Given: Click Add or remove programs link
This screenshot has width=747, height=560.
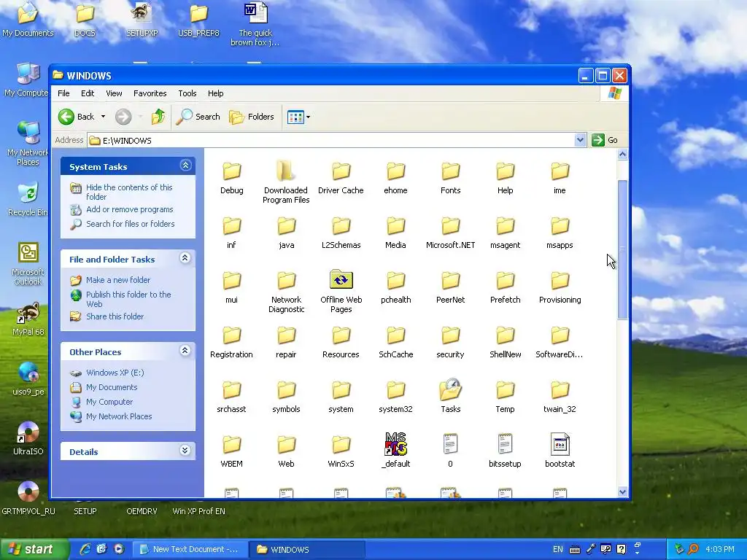Looking at the screenshot, I should click(x=130, y=209).
